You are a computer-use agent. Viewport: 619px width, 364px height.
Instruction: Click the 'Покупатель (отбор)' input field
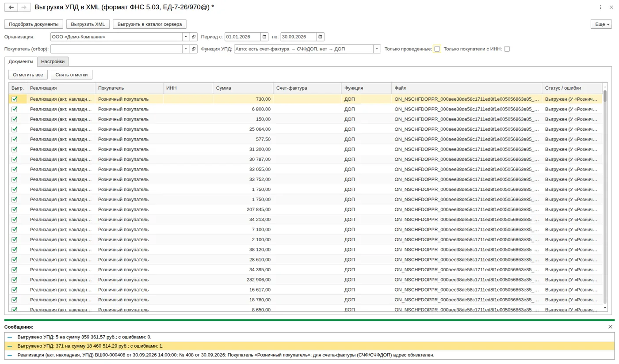[116, 49]
